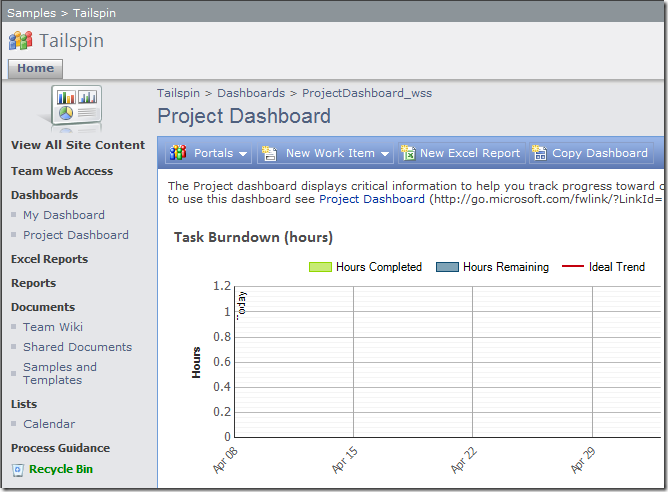Screen dimensions: 668x492
Task: Click the Ideal Trend red legend line
Action: (573, 267)
